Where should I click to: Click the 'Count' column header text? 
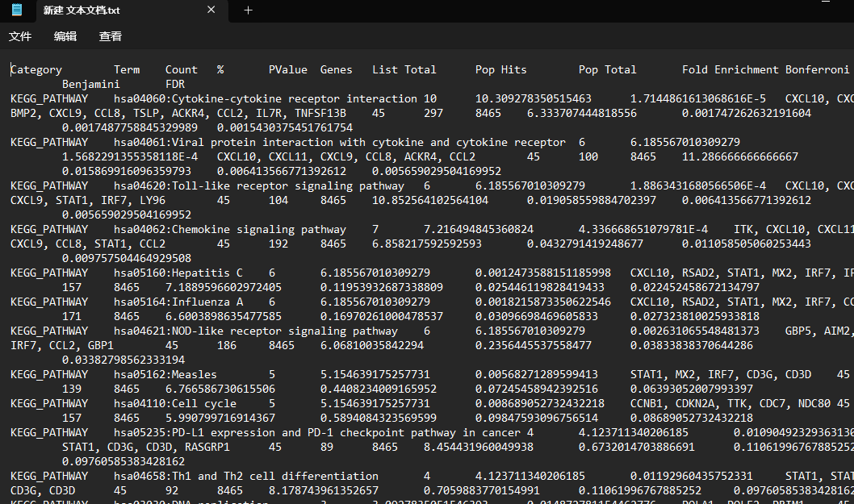(182, 69)
